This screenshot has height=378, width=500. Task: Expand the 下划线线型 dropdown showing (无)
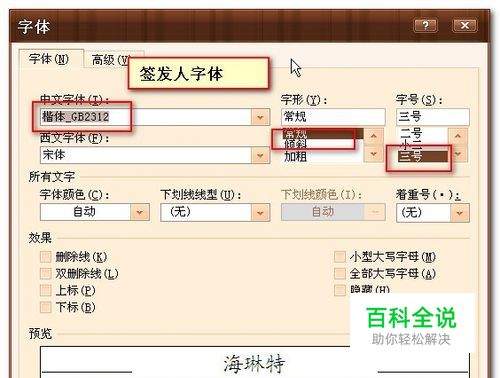coord(215,212)
